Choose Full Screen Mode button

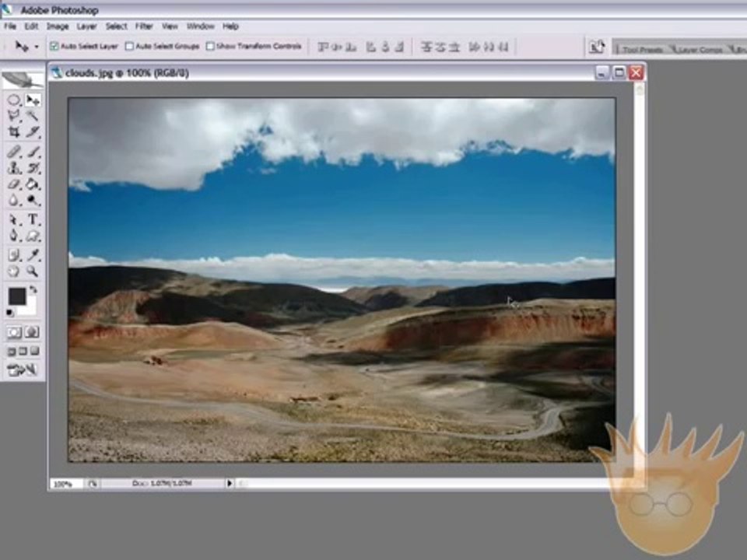34,352
